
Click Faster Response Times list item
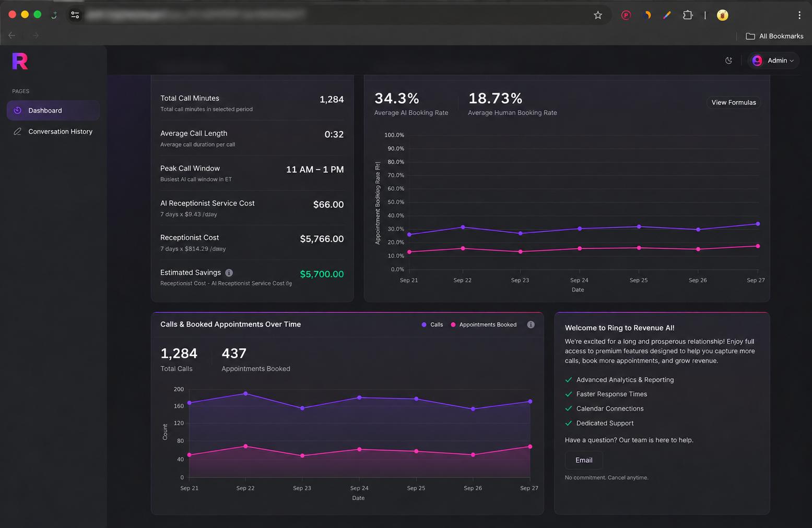tap(611, 394)
